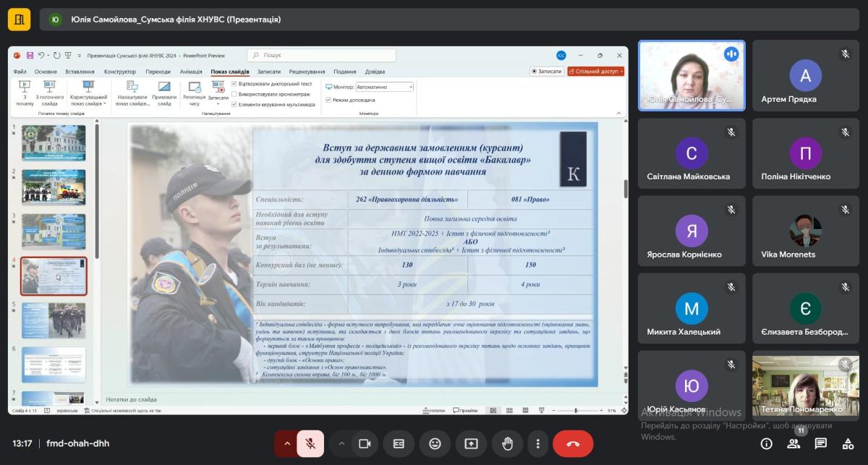
Task: Click the Спільний доступ button
Action: click(595, 72)
